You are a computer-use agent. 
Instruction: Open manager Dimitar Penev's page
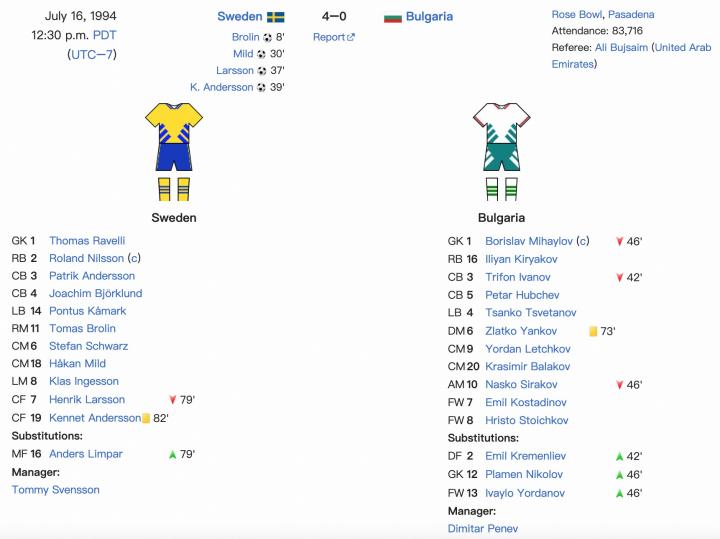[483, 528]
